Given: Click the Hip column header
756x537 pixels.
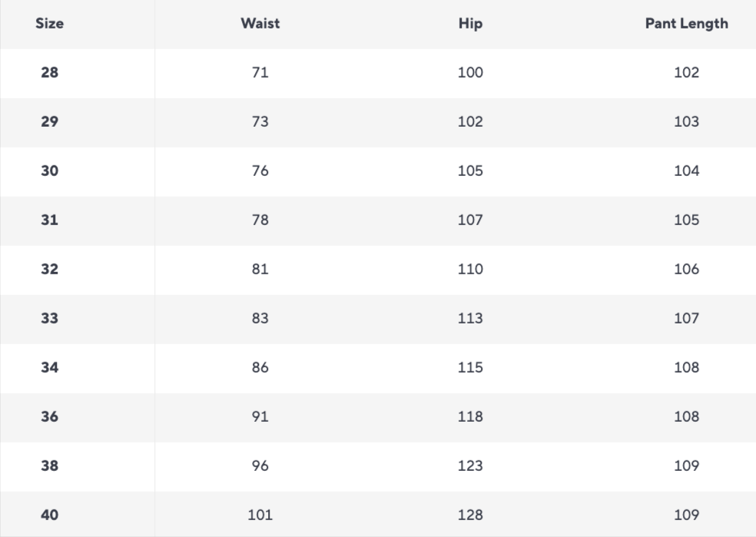Looking at the screenshot, I should click(470, 23).
